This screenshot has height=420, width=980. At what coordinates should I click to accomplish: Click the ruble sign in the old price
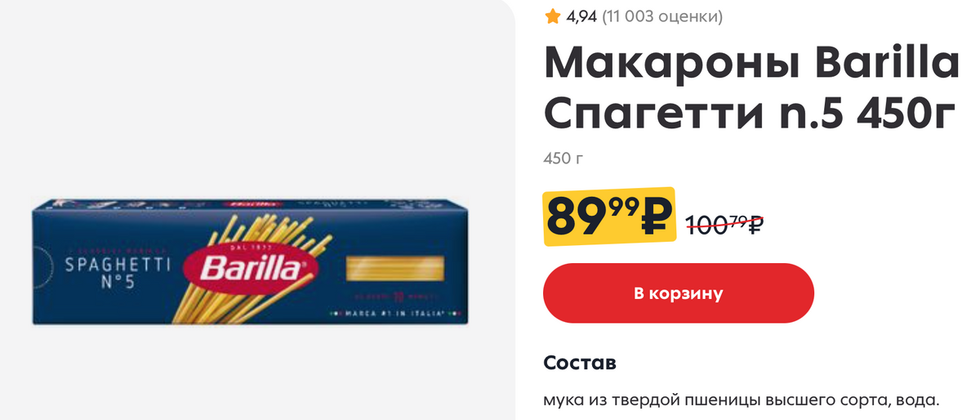[x=755, y=225]
